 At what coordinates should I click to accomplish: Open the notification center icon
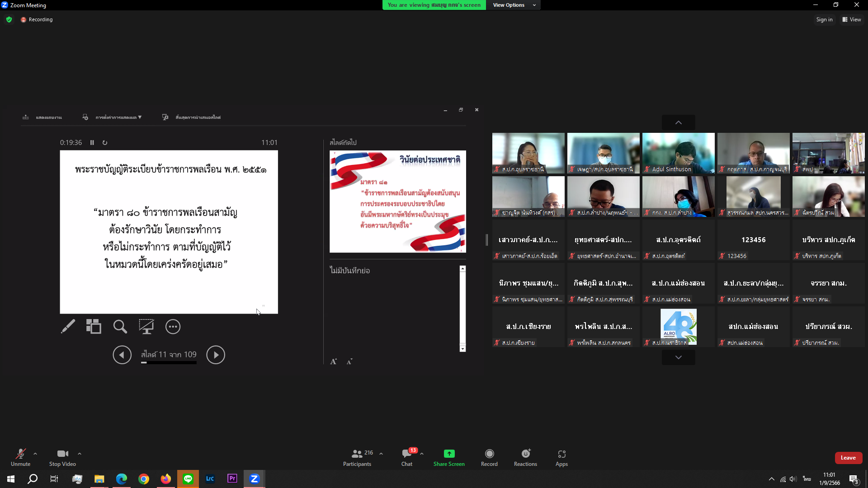(x=854, y=479)
